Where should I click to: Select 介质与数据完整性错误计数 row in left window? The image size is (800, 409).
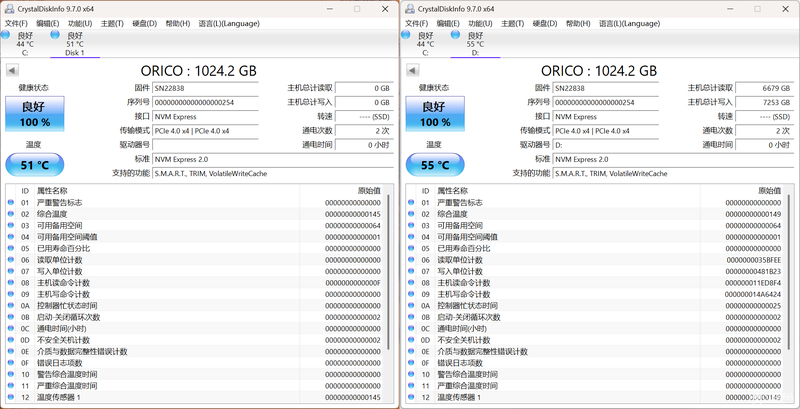click(195, 351)
